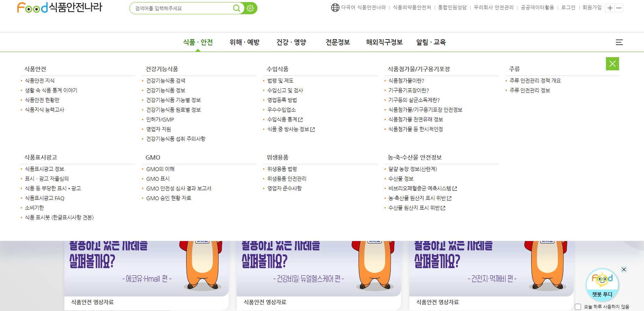Open search settings gear icon

coord(250,8)
